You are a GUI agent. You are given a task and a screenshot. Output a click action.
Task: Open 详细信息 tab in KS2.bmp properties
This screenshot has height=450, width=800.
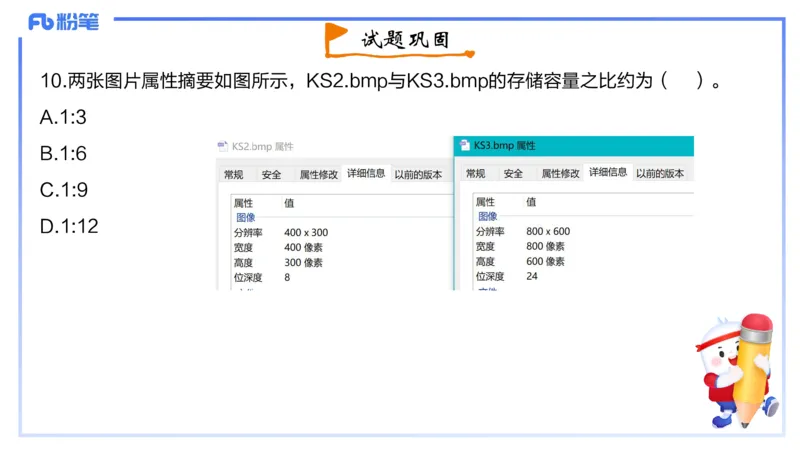366,173
